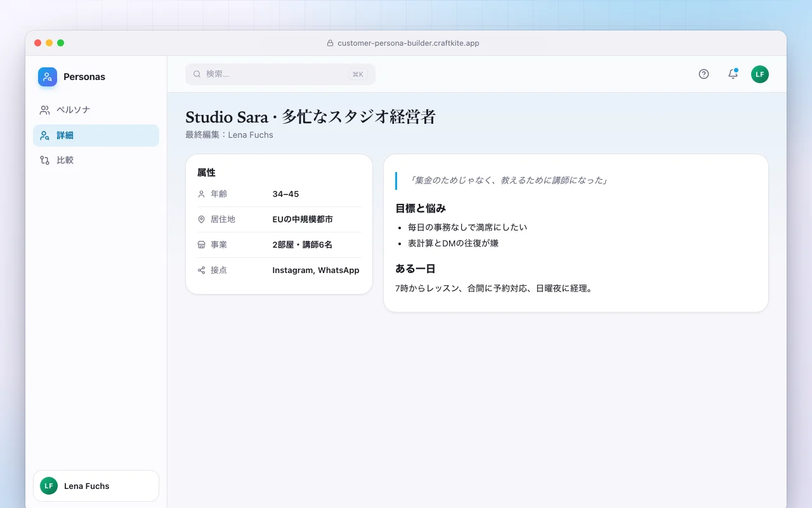812x508 pixels.
Task: Click the Personas app logo icon
Action: point(48,77)
